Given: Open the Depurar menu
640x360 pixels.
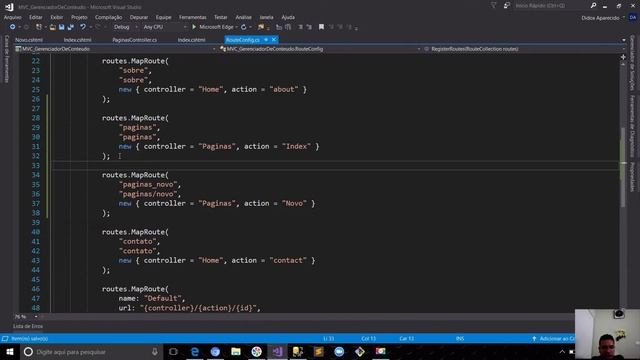Looking at the screenshot, I should (139, 17).
